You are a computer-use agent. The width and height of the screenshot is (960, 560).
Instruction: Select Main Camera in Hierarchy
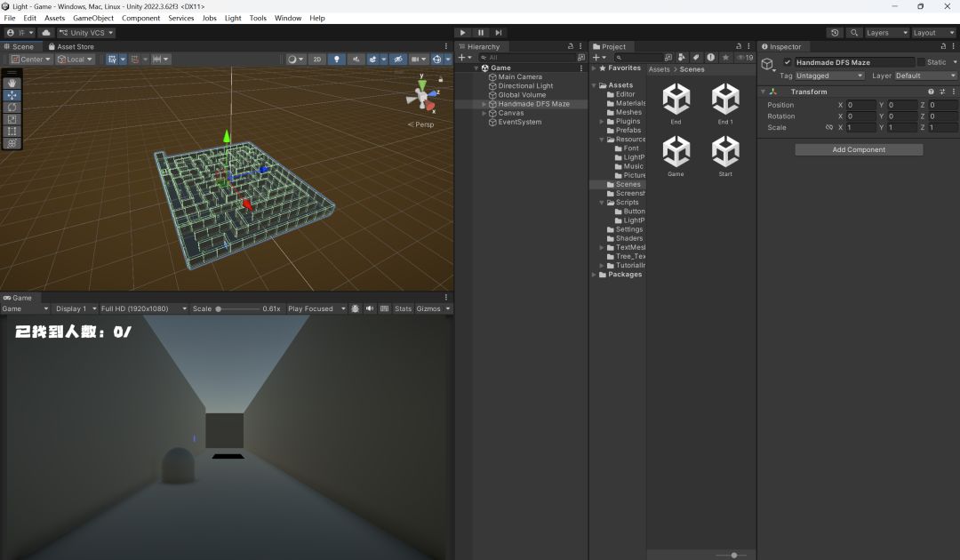[520, 77]
